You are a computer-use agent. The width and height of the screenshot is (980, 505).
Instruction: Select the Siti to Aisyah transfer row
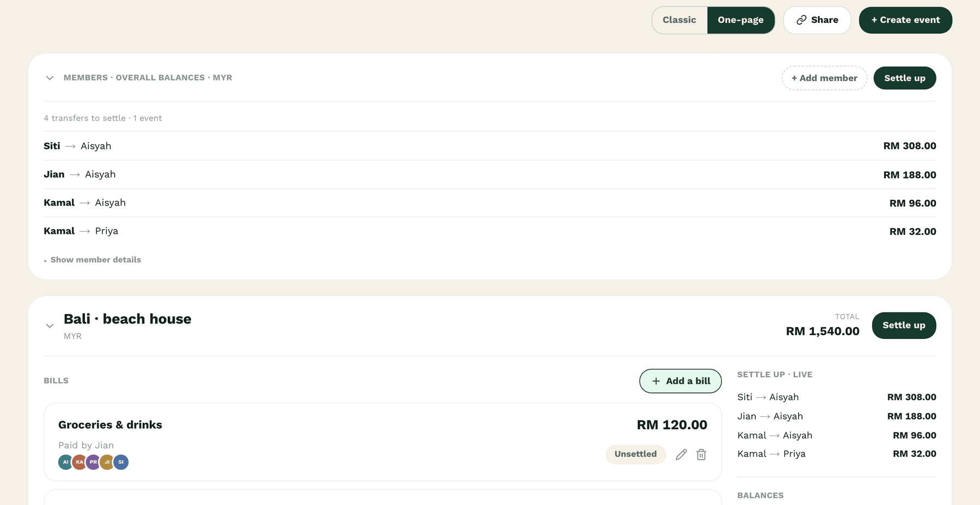[x=490, y=146]
